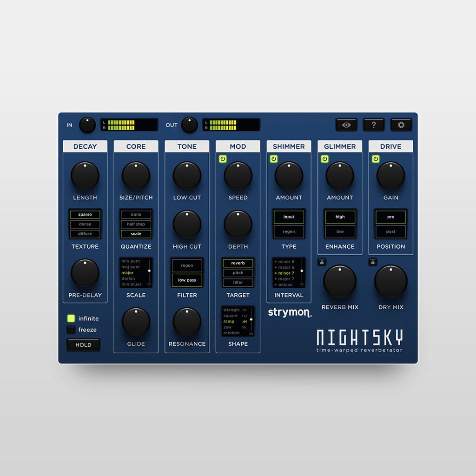Toggle the Shimmer section power button

coord(274,159)
